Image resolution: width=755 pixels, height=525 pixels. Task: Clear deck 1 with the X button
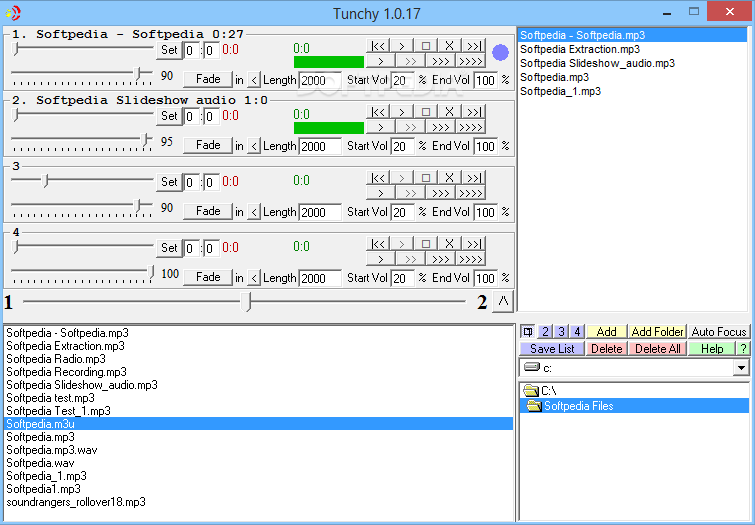pos(449,46)
